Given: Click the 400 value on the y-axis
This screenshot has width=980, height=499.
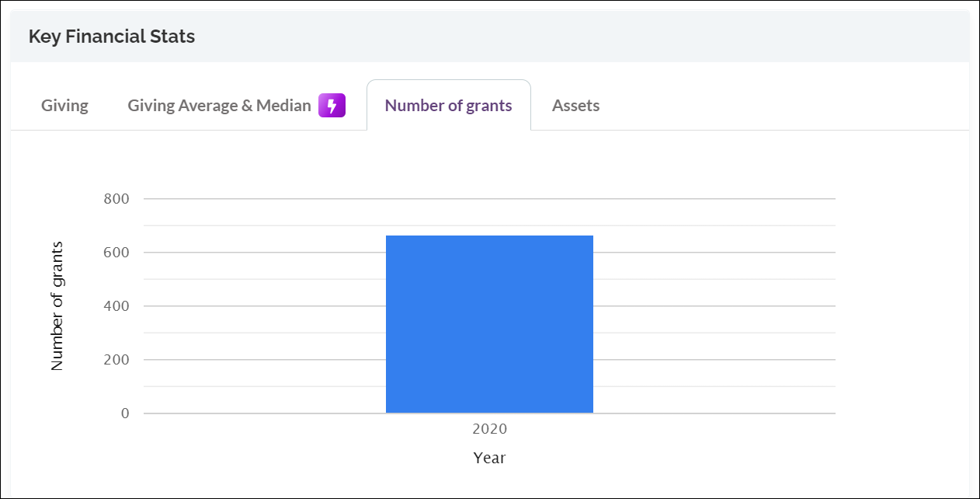Looking at the screenshot, I should [115, 305].
